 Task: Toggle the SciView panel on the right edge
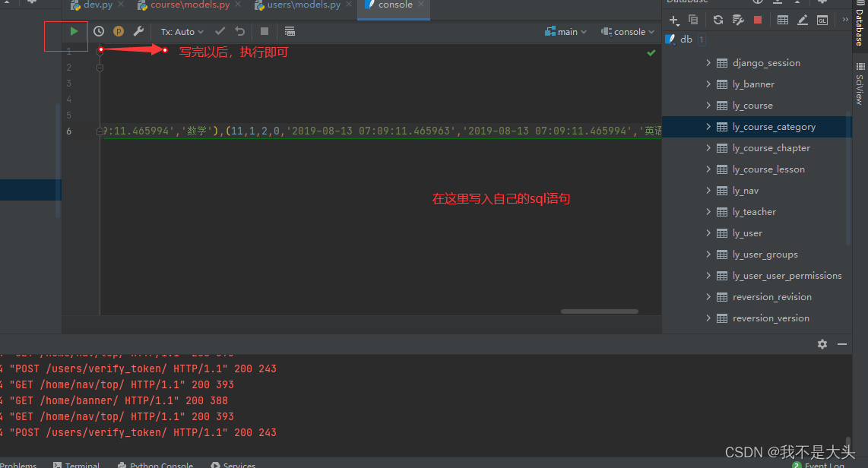(x=861, y=87)
